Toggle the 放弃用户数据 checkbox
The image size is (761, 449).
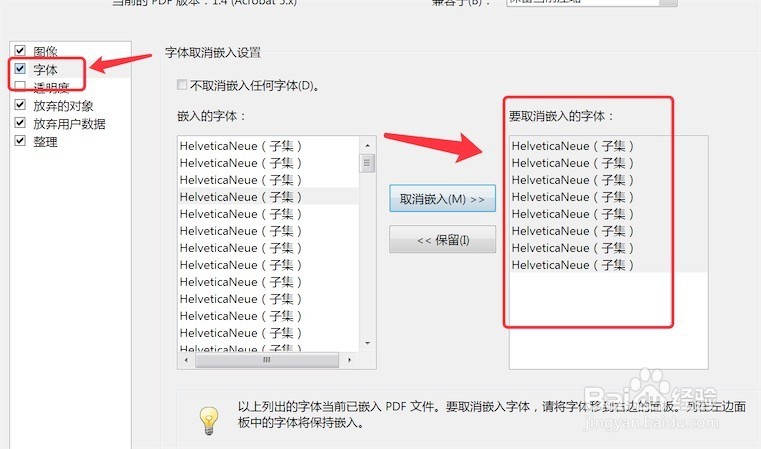coord(20,122)
